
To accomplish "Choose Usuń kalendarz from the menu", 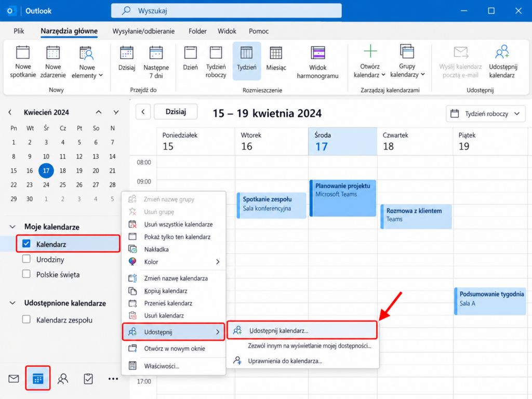I will tap(174, 315).
